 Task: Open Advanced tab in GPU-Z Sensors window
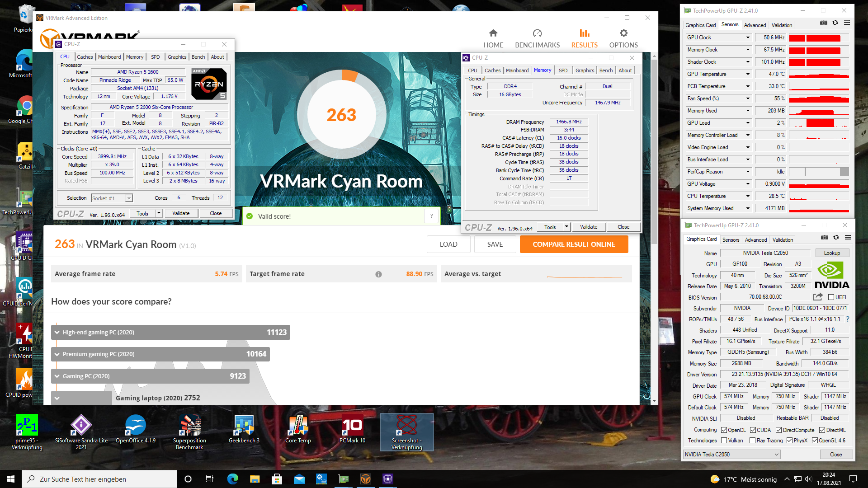pyautogui.click(x=755, y=25)
